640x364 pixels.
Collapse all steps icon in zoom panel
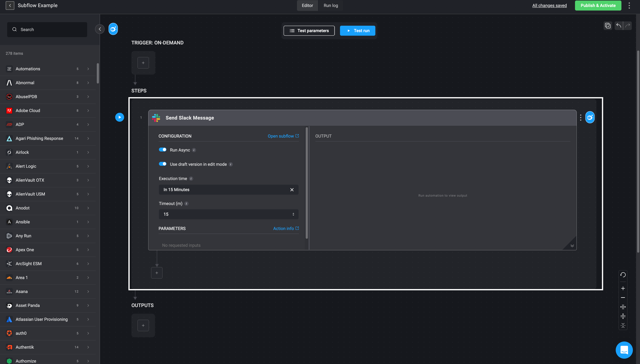(x=623, y=325)
